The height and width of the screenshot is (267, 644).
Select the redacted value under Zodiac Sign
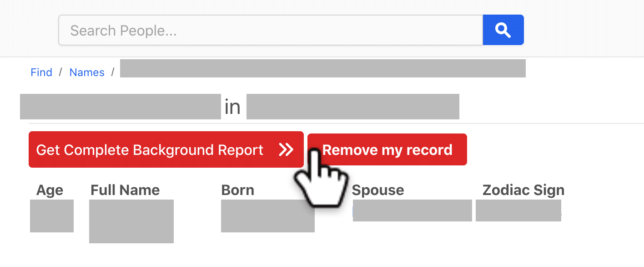tap(518, 211)
